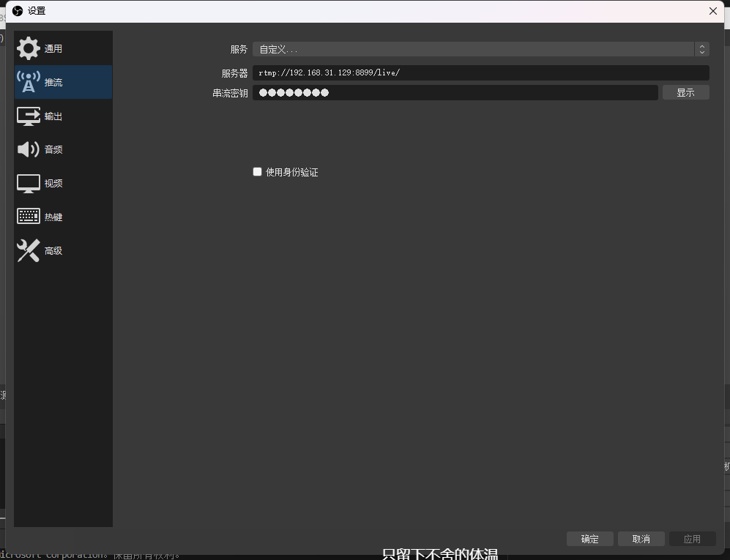
Task: Open Video settings via the monitor icon
Action: click(29, 183)
